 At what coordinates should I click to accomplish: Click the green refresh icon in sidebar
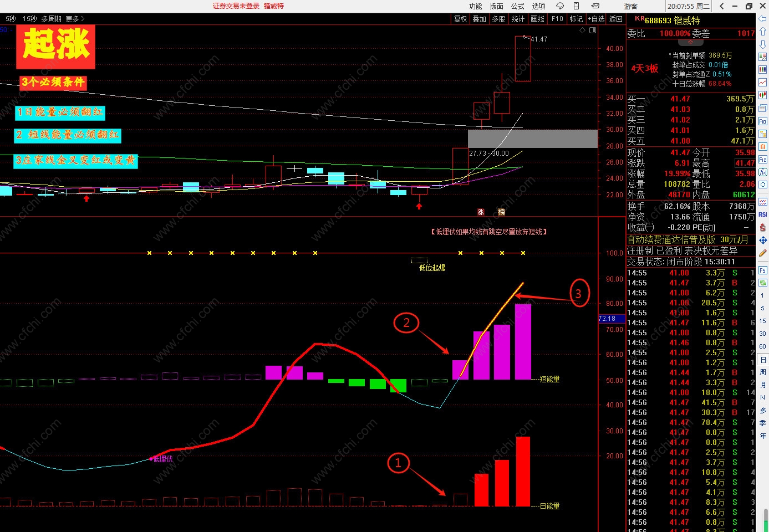pyautogui.click(x=763, y=283)
